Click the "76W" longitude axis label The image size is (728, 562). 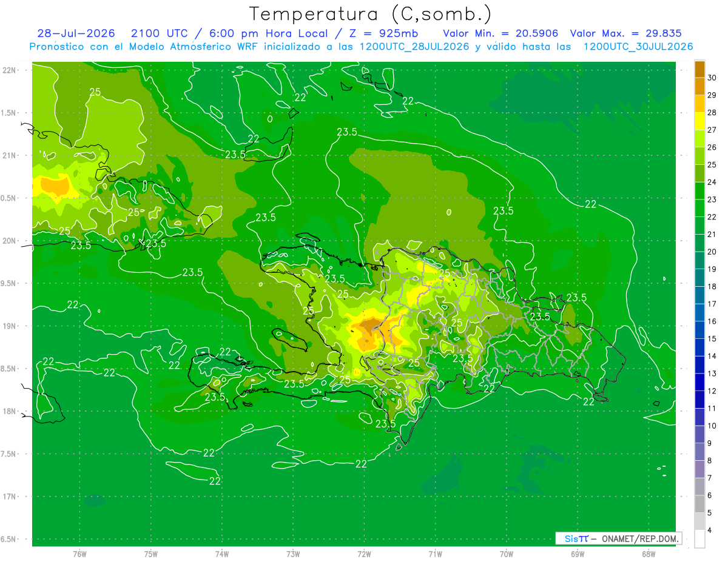pos(79,554)
